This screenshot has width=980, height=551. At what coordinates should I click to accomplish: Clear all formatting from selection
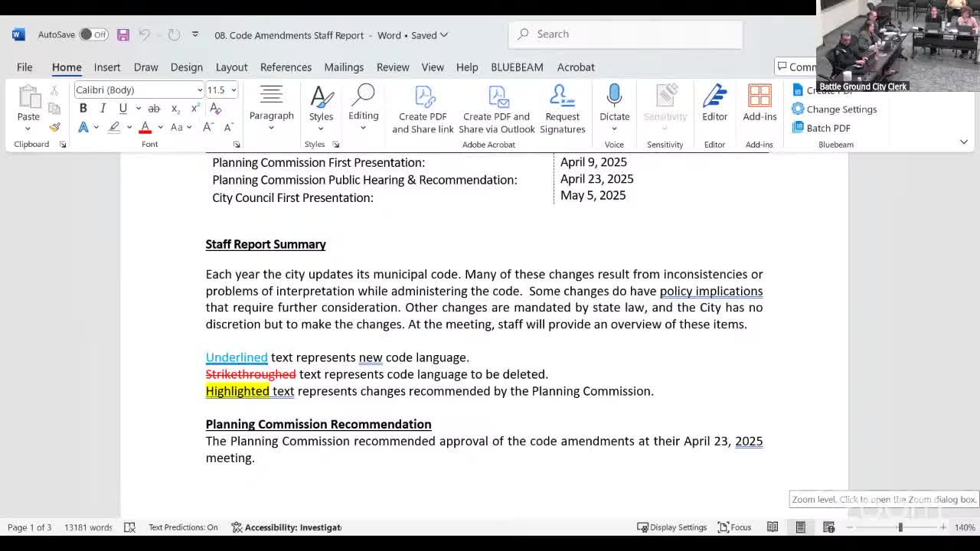click(216, 109)
